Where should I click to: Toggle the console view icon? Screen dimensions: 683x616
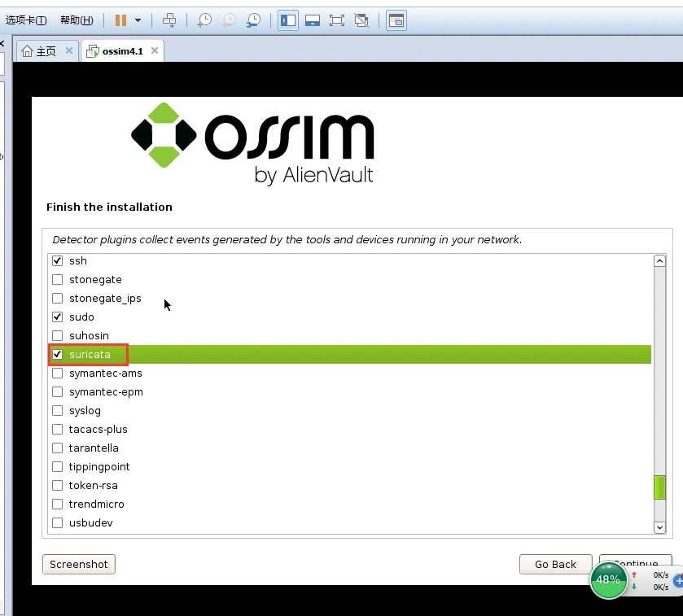click(x=396, y=20)
